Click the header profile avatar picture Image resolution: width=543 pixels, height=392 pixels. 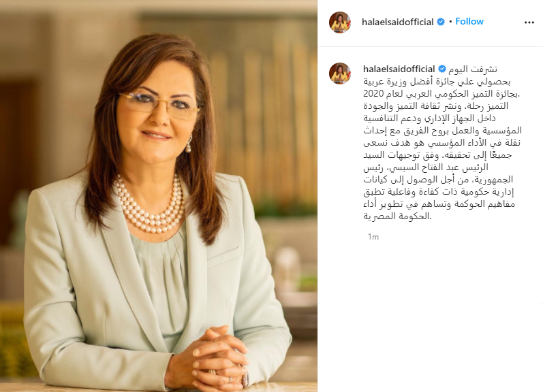coord(340,22)
